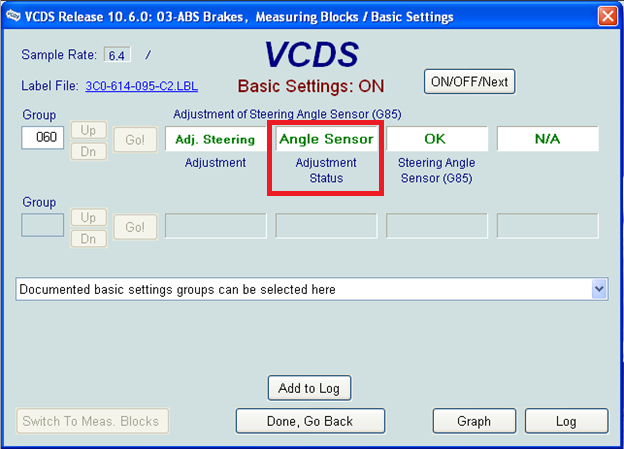Toggle basic settings with ON/OFF/Next button
This screenshot has width=624, height=449.
pyautogui.click(x=469, y=82)
